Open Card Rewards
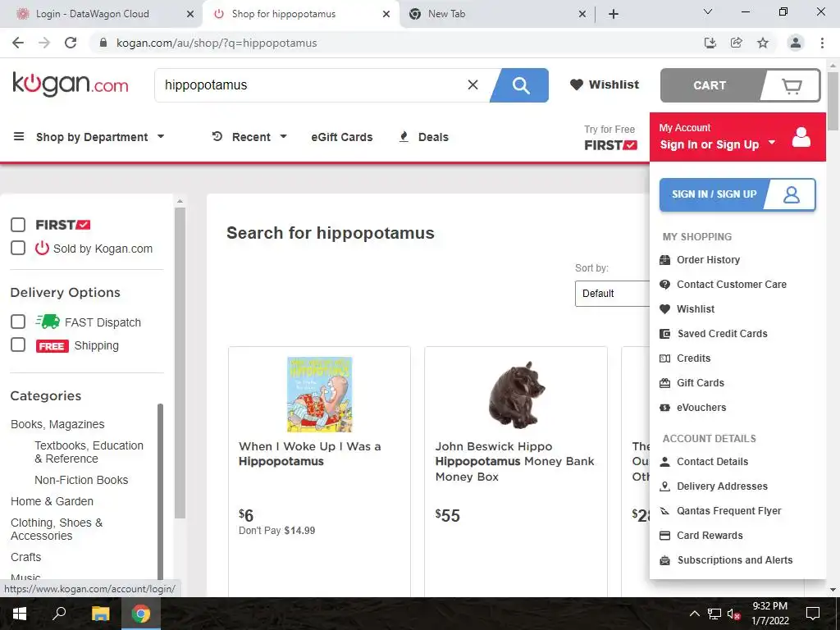This screenshot has height=630, width=840. [701, 536]
